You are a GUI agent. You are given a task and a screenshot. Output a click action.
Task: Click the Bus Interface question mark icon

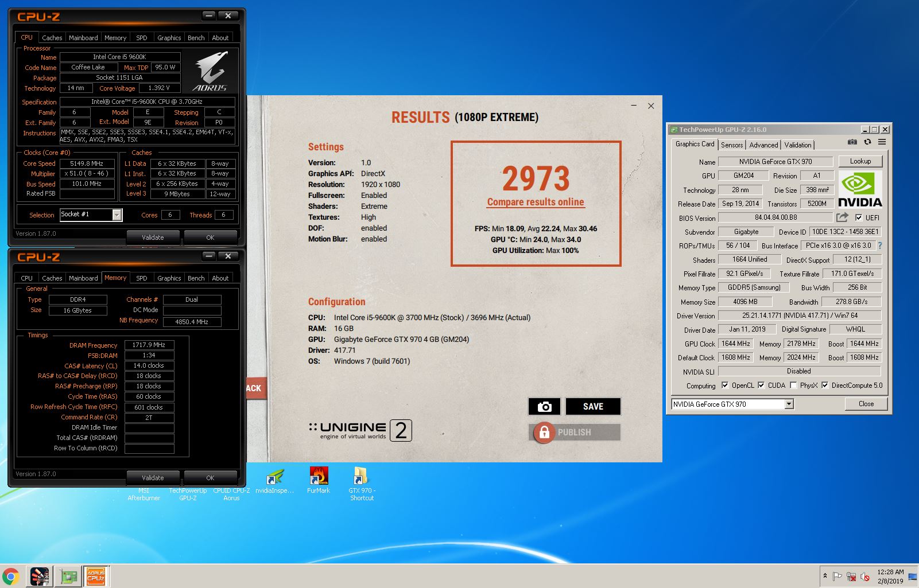click(x=879, y=246)
